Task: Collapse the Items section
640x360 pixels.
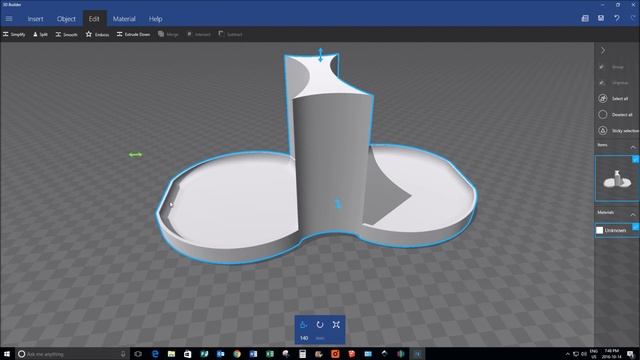Action: click(x=633, y=147)
